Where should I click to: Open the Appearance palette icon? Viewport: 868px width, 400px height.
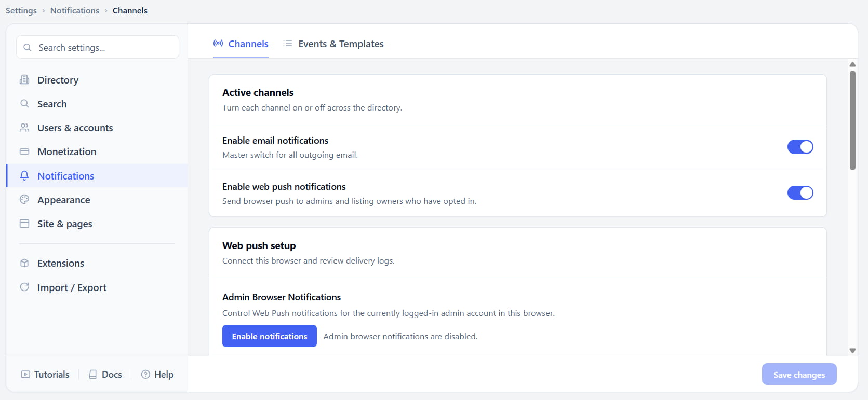(x=24, y=199)
